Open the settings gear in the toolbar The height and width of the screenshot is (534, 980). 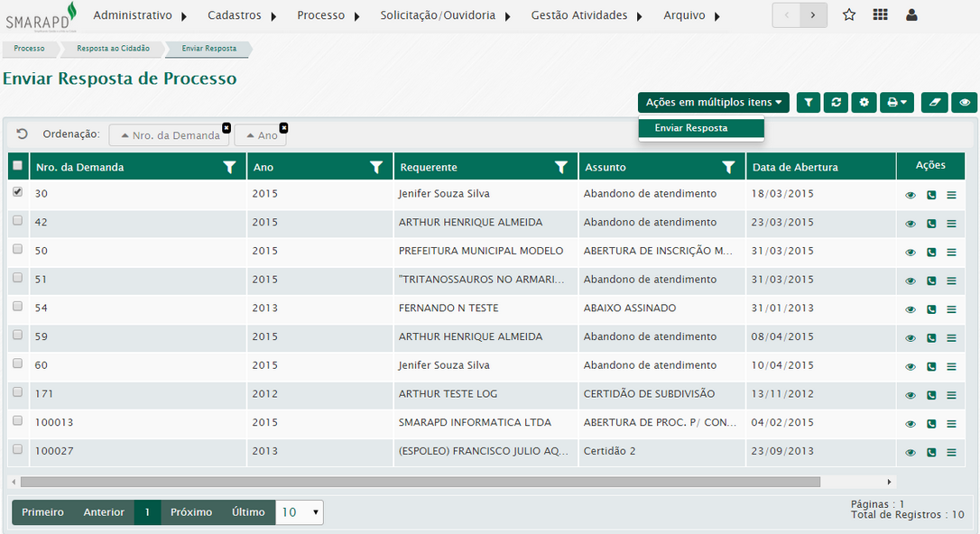864,103
